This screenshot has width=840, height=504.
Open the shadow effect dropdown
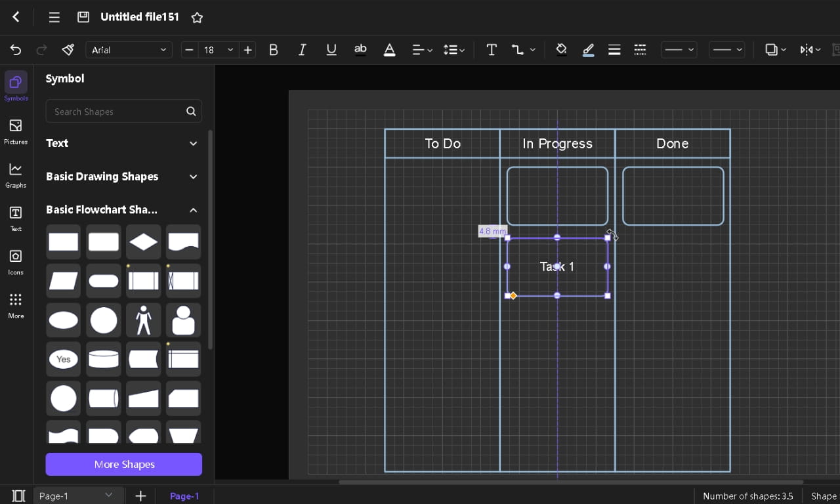point(776,50)
